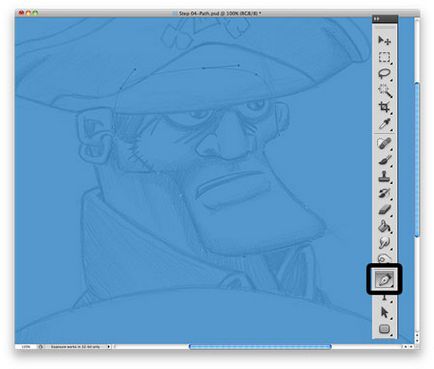Click the zoom percentage field in status bar
Viewport: 434px width, 369px height.
[x=26, y=347]
